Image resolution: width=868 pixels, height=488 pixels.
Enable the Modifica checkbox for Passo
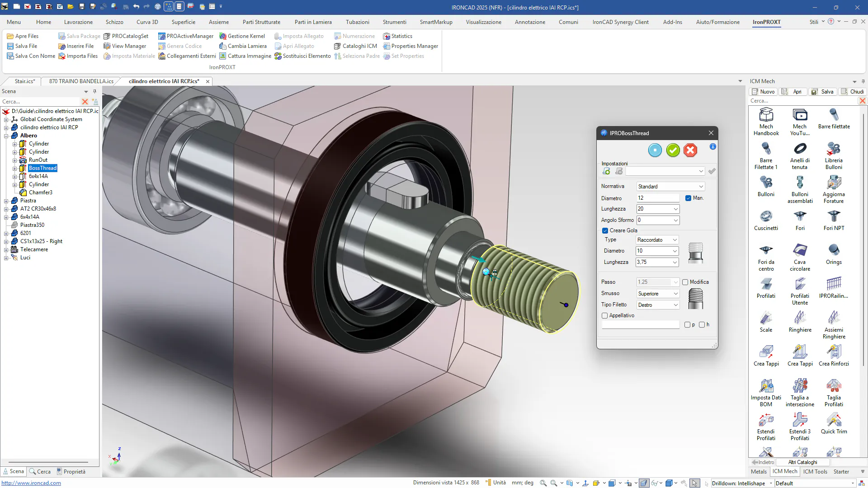[685, 282]
